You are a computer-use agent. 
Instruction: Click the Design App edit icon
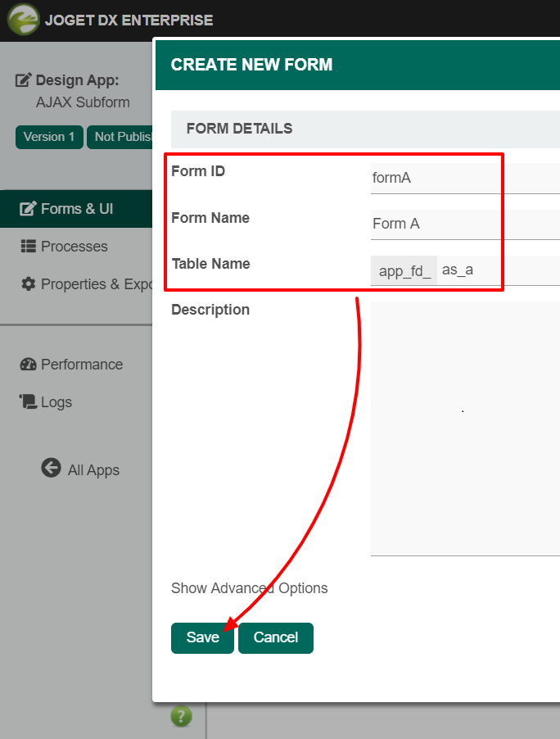tap(25, 80)
